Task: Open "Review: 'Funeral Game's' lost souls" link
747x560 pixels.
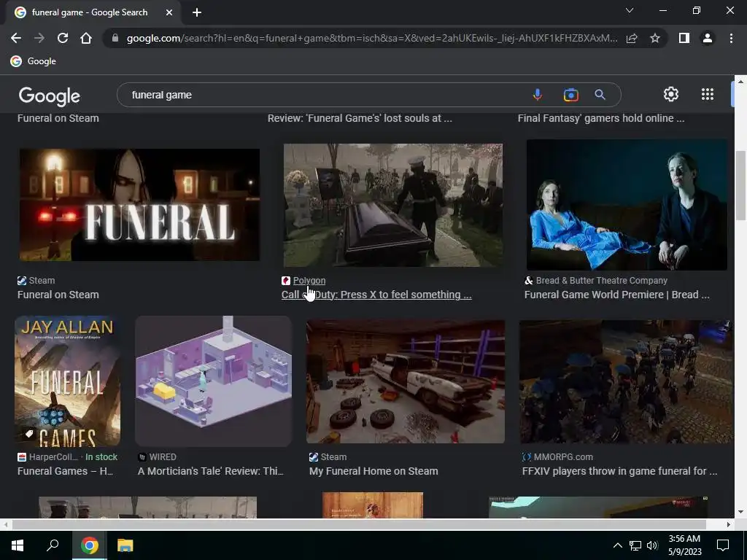Action: (360, 118)
